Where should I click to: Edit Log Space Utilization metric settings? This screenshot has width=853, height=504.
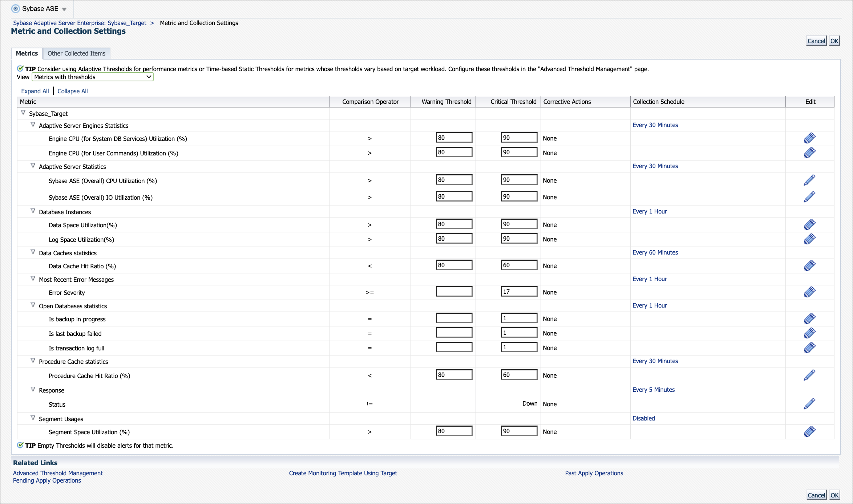point(809,239)
